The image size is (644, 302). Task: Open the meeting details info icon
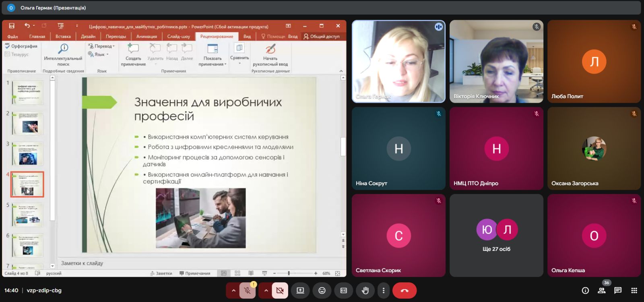(x=585, y=290)
